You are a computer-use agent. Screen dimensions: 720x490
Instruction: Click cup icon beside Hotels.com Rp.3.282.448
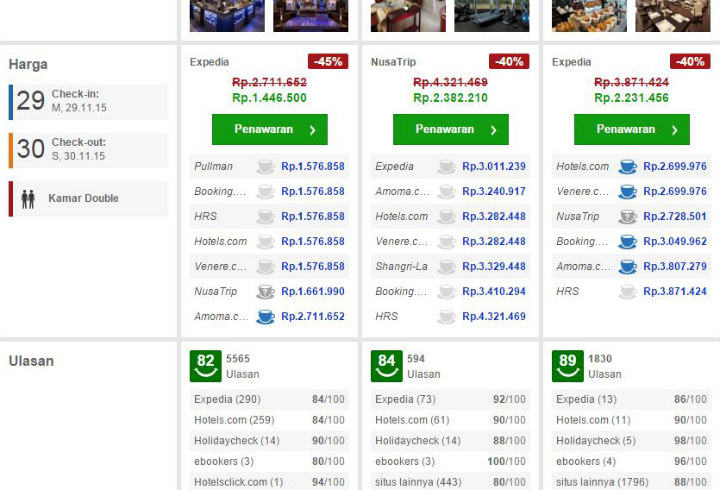[x=446, y=216]
